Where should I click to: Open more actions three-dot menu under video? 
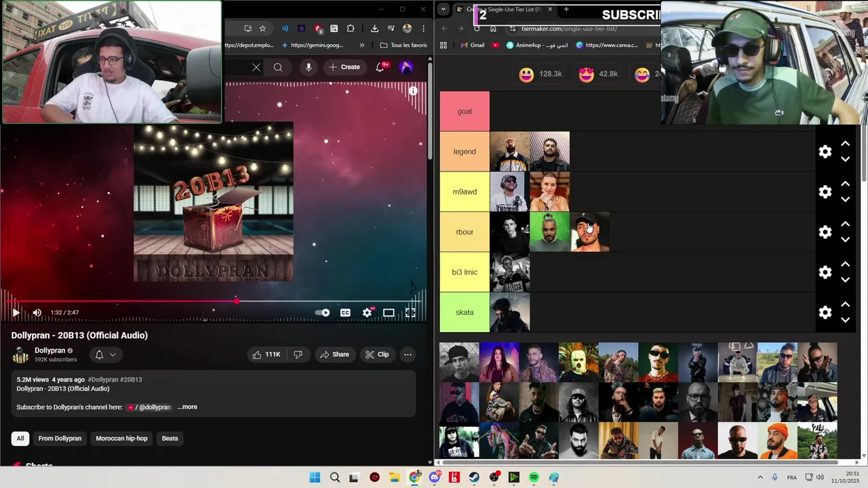pos(408,354)
